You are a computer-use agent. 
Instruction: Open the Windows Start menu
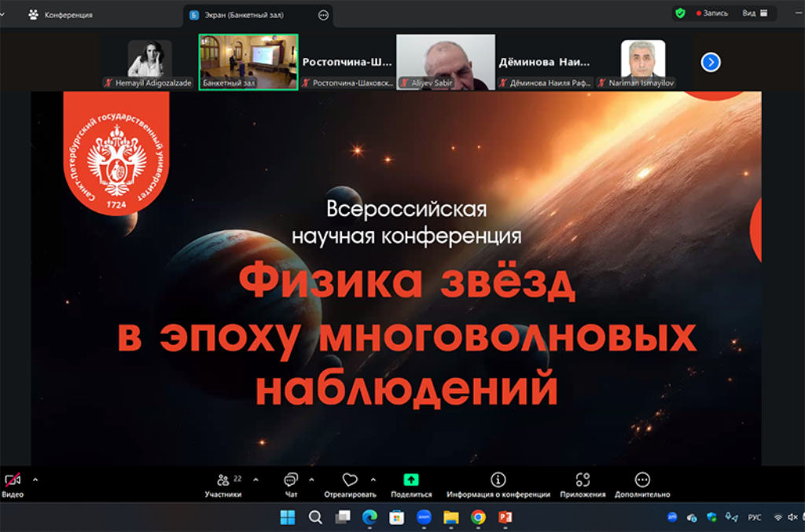point(288,518)
